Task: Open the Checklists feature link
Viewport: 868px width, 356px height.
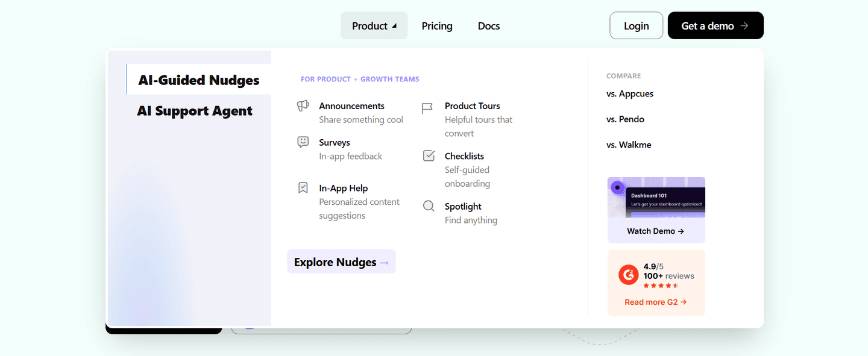Action: pos(464,156)
